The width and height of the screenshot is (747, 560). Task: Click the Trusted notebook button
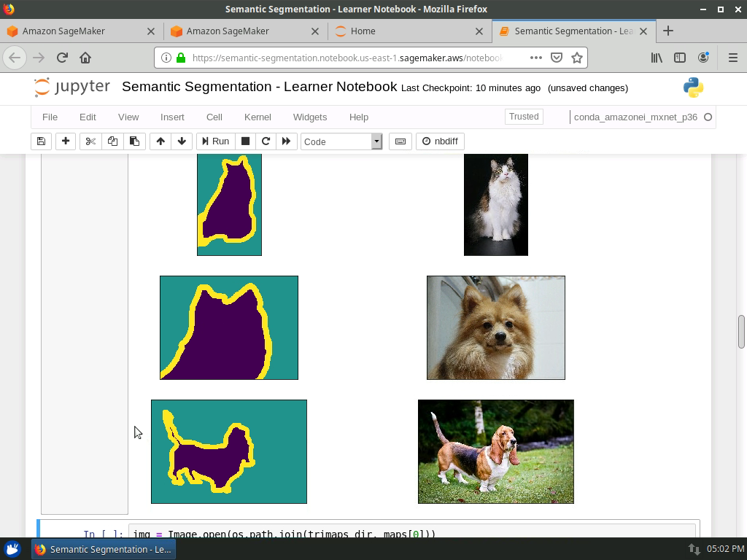pyautogui.click(x=524, y=117)
